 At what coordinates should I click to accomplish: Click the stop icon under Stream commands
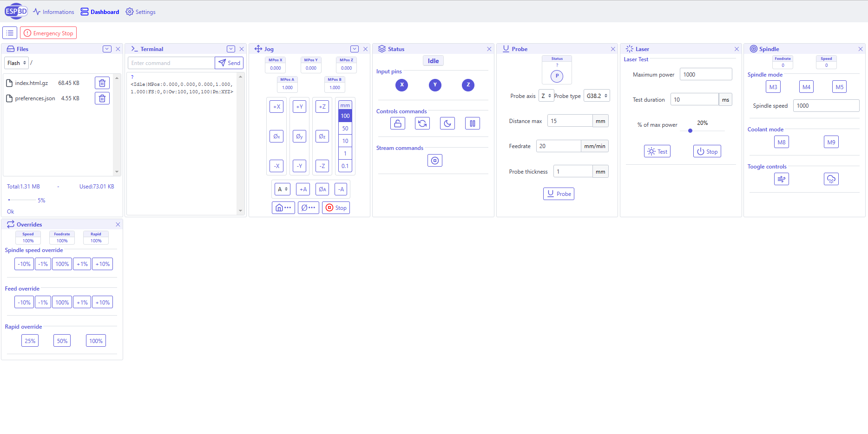(x=434, y=161)
